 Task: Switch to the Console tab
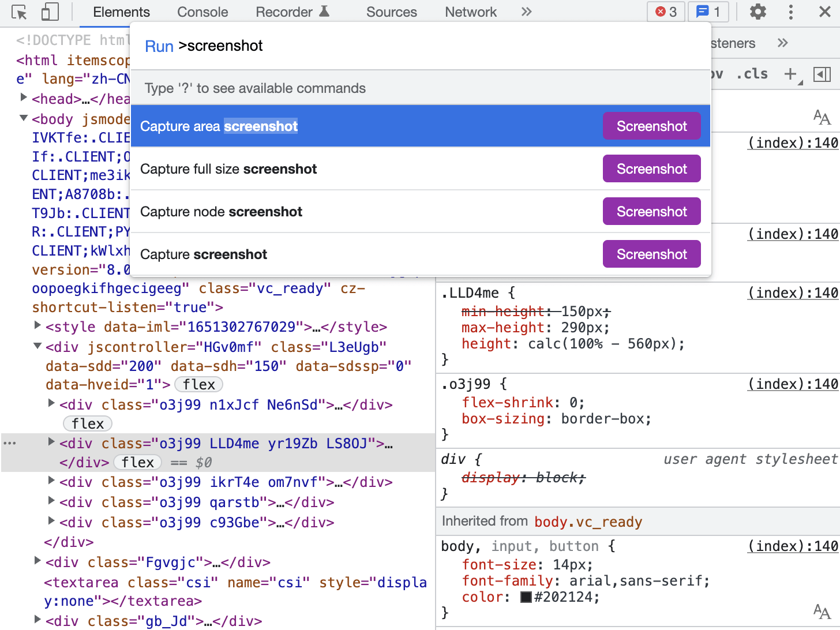pyautogui.click(x=202, y=12)
